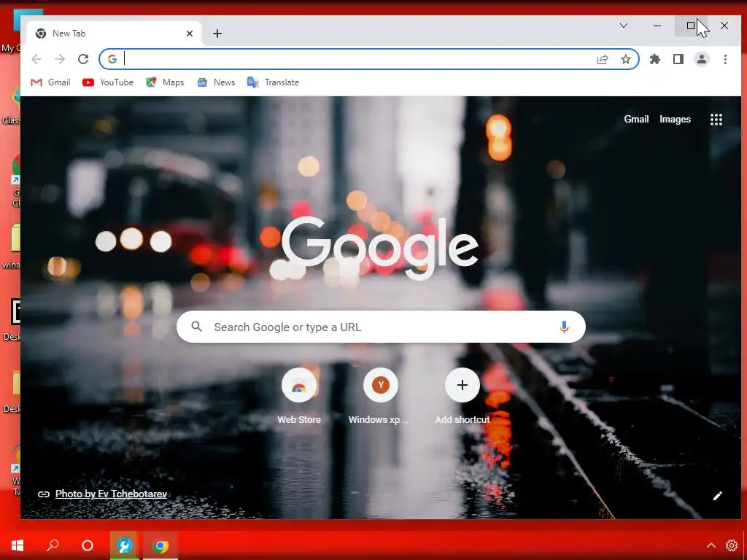Open the Web Store shortcut
The image size is (747, 560).
pyautogui.click(x=299, y=396)
